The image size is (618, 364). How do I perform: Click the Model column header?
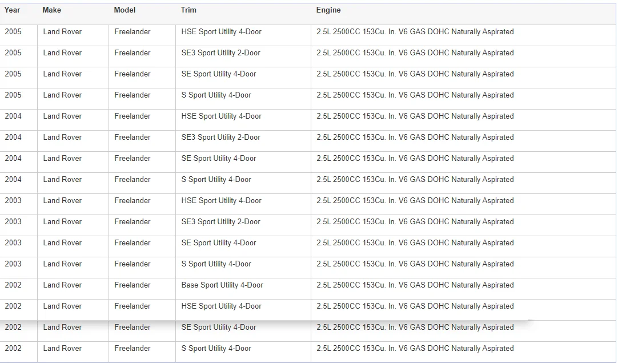point(125,10)
